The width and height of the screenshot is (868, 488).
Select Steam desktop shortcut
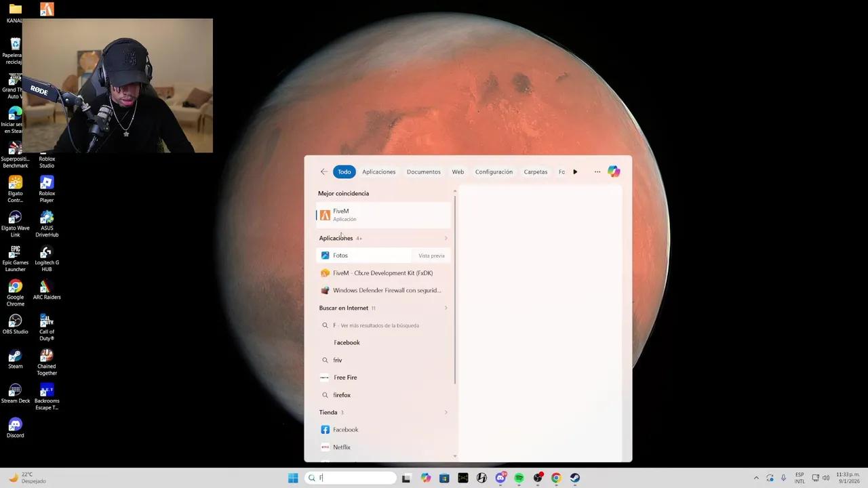15,359
